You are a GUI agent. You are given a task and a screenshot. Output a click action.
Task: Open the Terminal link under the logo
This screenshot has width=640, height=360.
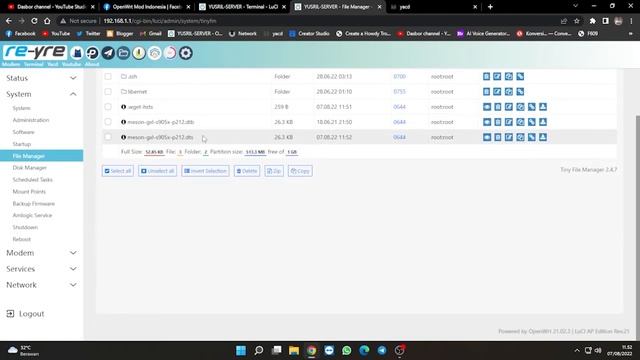pyautogui.click(x=33, y=64)
